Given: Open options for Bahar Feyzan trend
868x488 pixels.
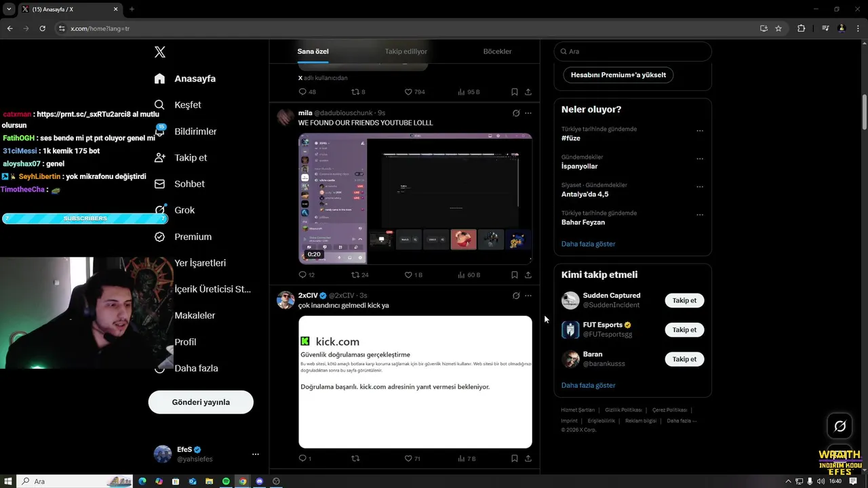Looking at the screenshot, I should point(700,215).
